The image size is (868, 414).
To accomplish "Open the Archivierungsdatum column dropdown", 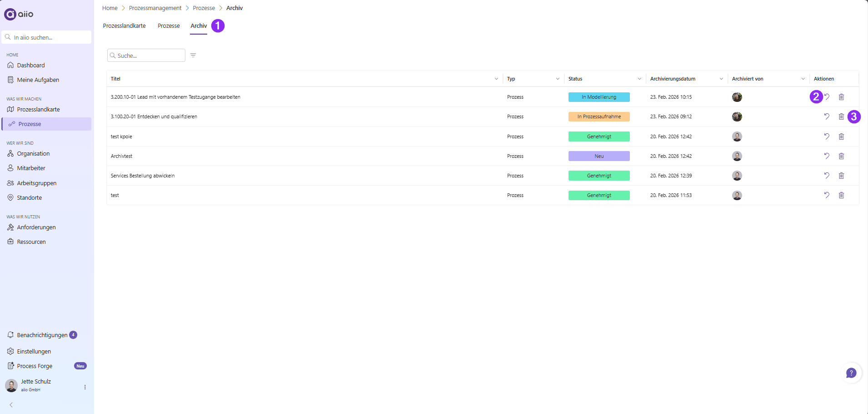I will 721,79.
